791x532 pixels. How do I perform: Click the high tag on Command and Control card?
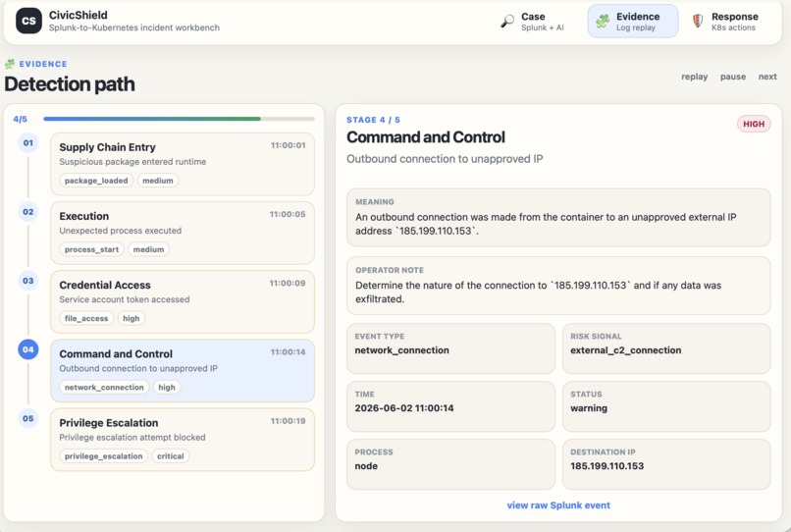[167, 387]
